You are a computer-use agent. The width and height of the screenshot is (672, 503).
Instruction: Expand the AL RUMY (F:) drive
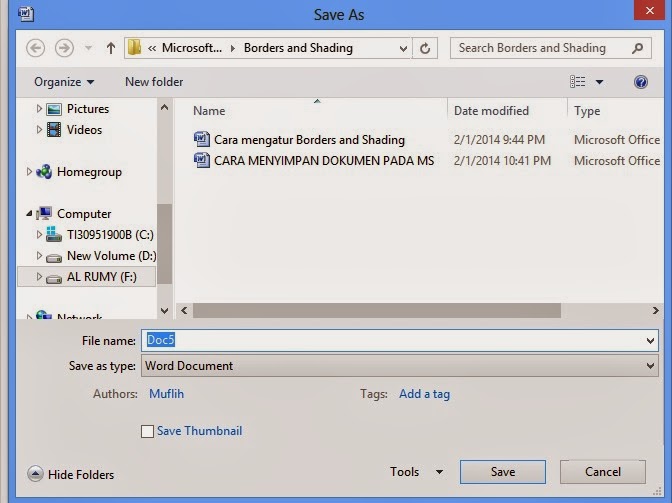pos(39,276)
